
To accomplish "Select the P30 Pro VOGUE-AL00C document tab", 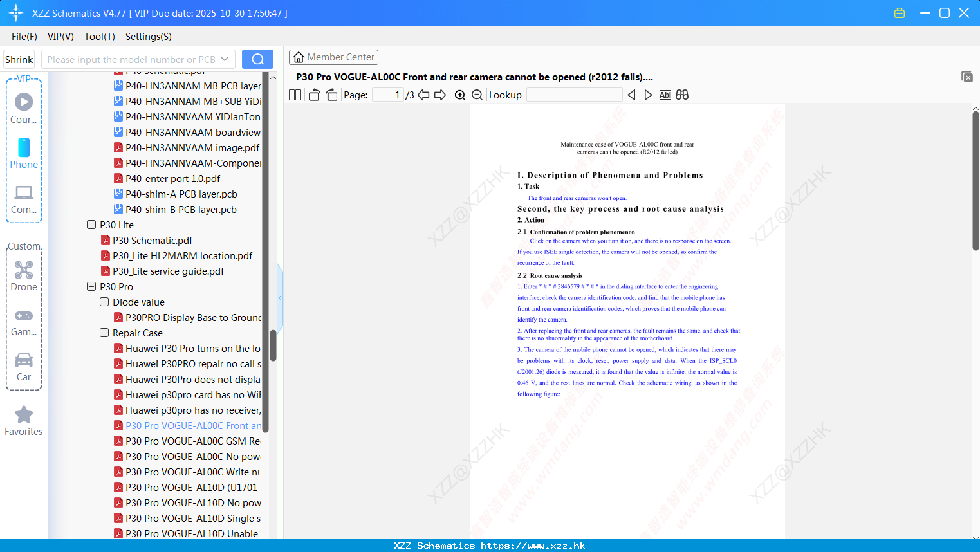I will [474, 77].
